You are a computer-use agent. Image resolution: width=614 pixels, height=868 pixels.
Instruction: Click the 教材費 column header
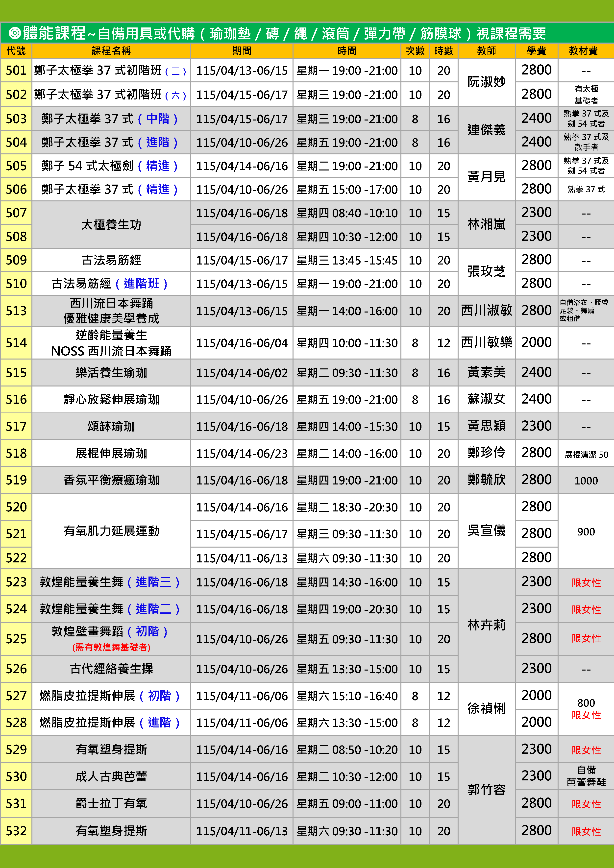coord(583,51)
